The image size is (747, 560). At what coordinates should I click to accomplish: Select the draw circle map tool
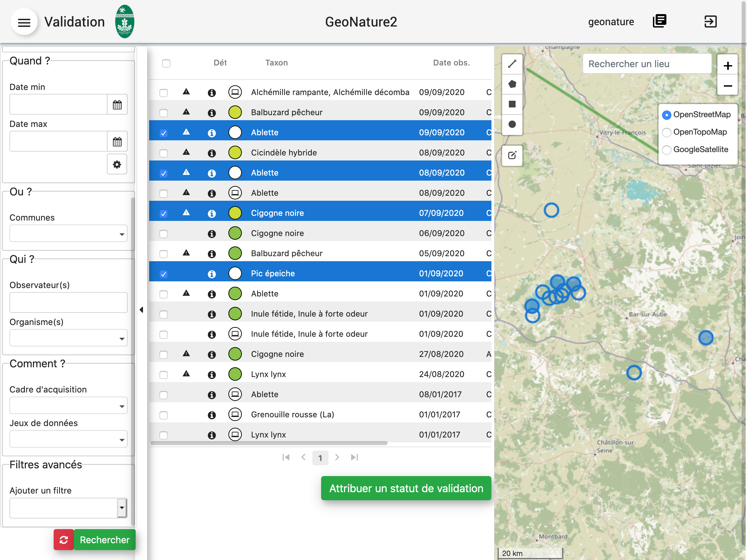point(512,124)
